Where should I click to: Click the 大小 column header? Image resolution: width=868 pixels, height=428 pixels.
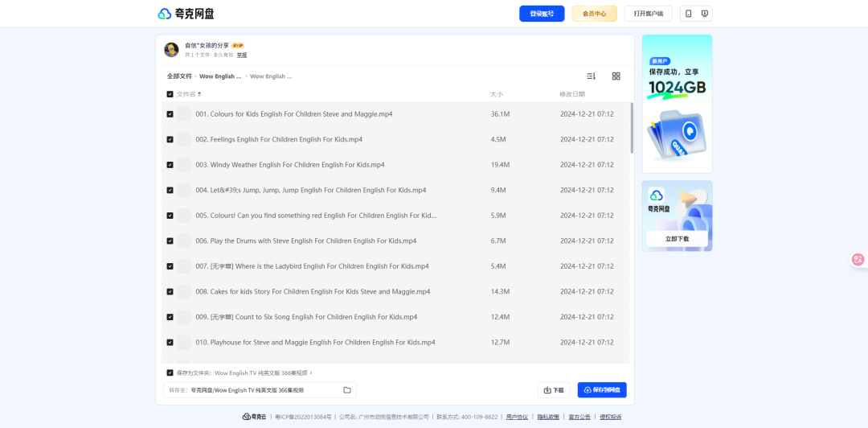497,94
